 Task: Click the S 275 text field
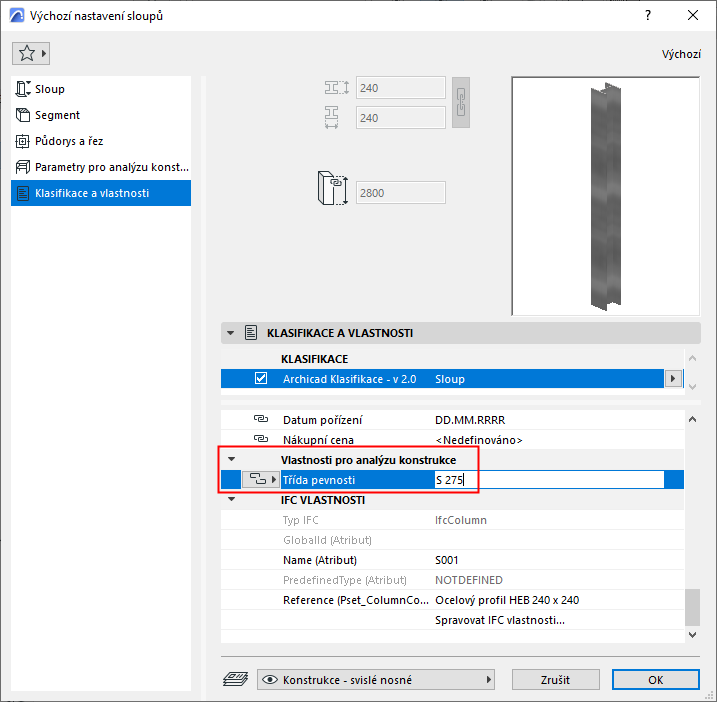(x=549, y=480)
